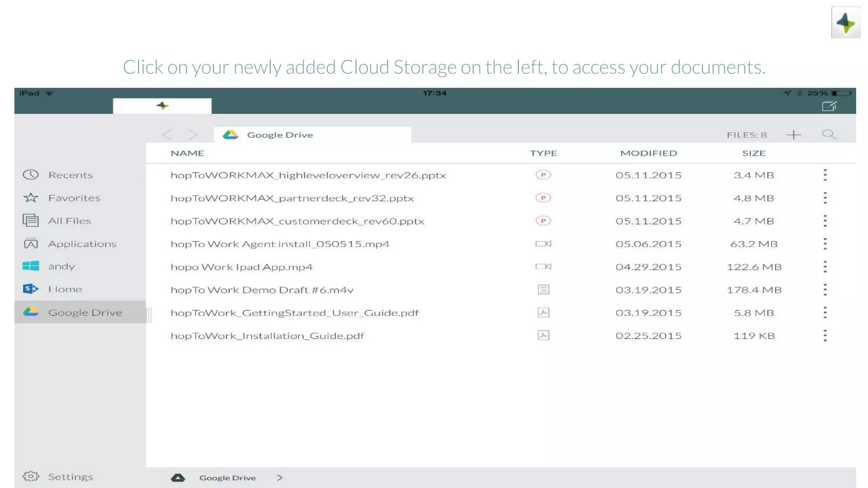Click the 119 KB size value
Viewport: 868px width, 488px height.
click(x=754, y=335)
